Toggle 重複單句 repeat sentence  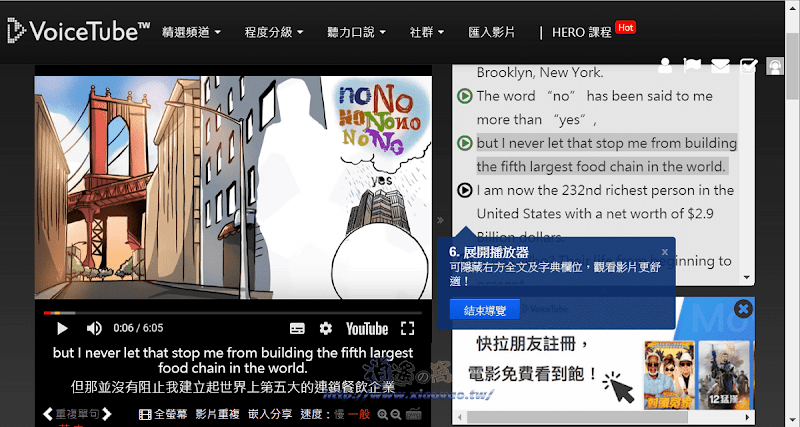click(x=78, y=414)
